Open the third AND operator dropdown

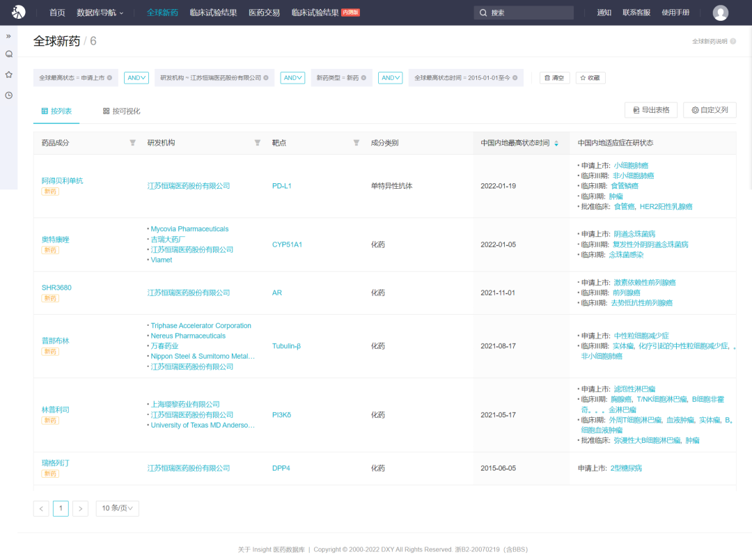pos(391,78)
